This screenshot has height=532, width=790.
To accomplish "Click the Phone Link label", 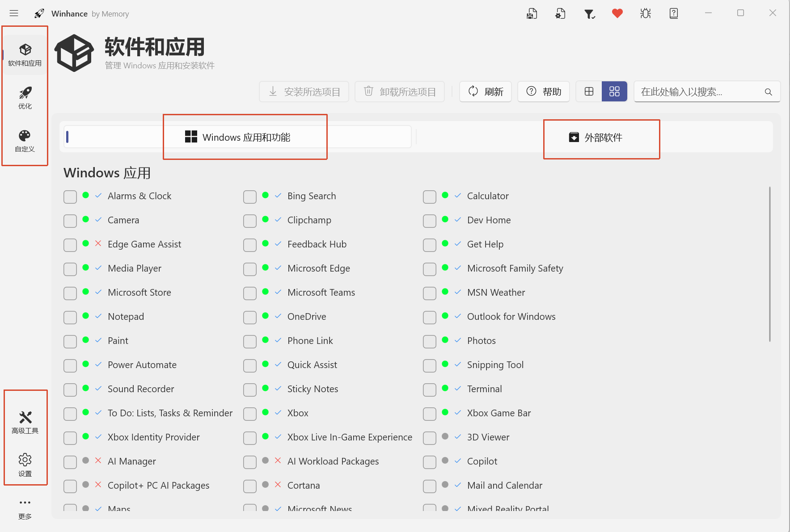I will [310, 340].
